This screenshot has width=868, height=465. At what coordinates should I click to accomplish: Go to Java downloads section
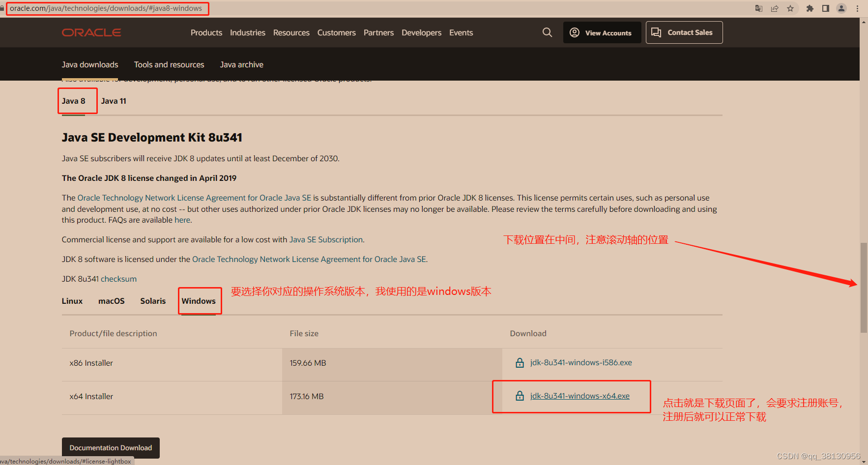coord(90,64)
